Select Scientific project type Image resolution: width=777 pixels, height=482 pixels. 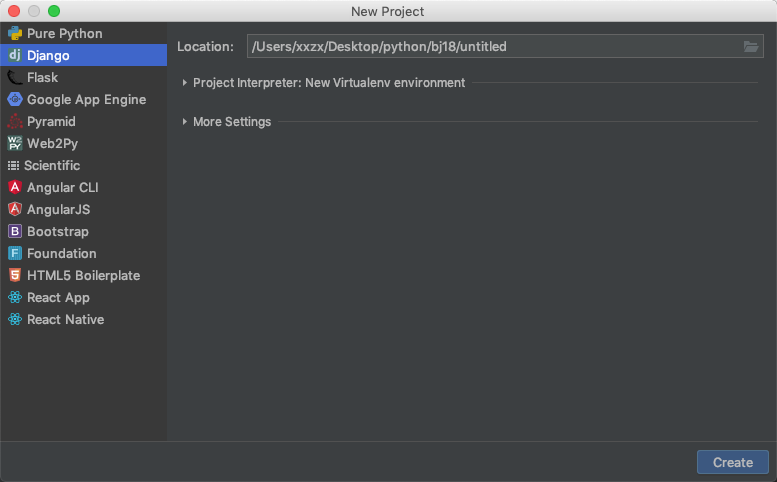coord(53,166)
